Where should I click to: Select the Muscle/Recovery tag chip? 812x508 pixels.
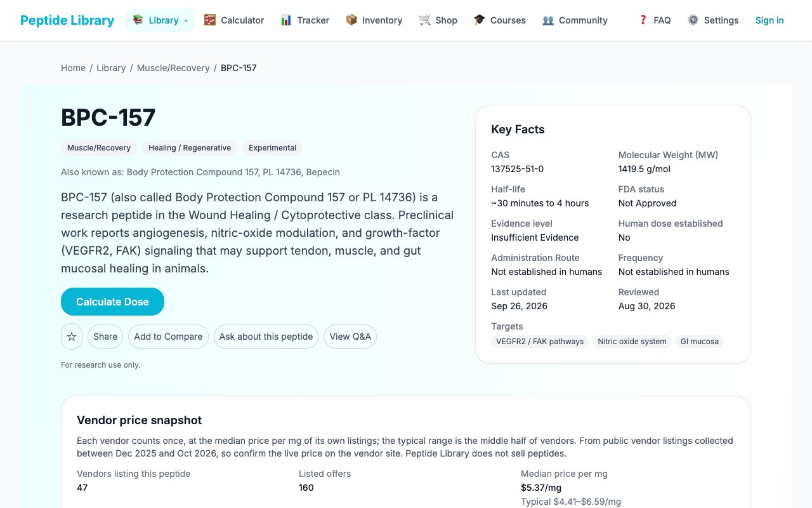point(99,148)
